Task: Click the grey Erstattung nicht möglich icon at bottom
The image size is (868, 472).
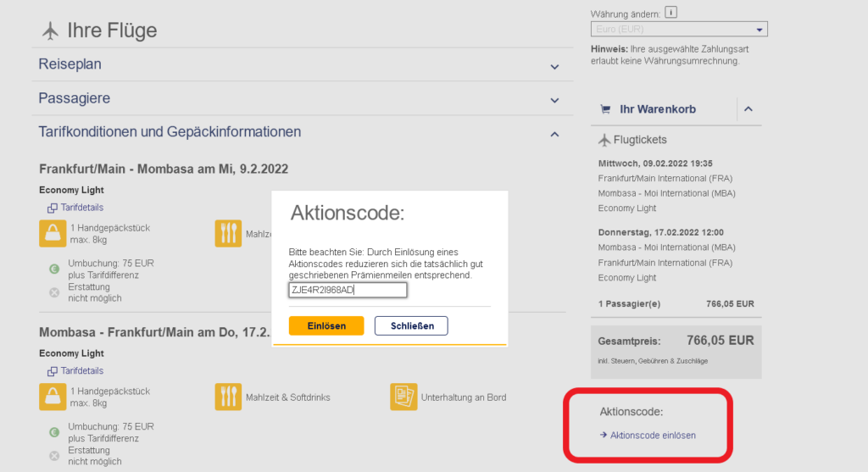Action: click(54, 456)
